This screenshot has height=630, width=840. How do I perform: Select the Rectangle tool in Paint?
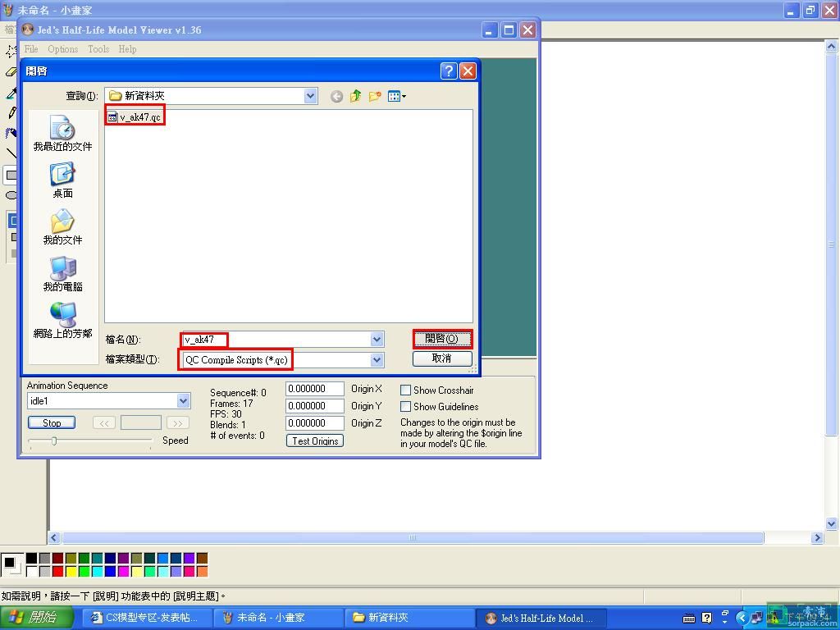pos(11,175)
